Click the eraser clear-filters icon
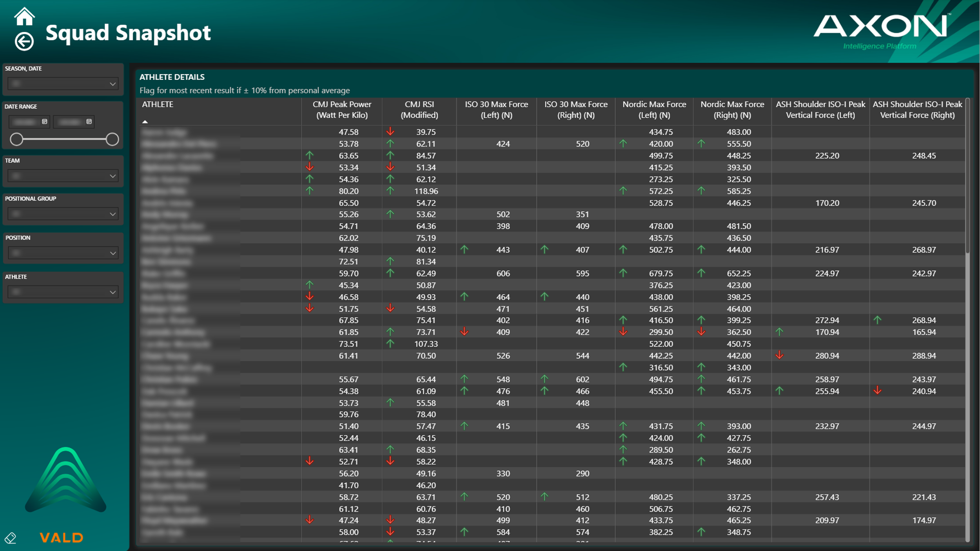Image resolution: width=980 pixels, height=551 pixels. pyautogui.click(x=11, y=538)
